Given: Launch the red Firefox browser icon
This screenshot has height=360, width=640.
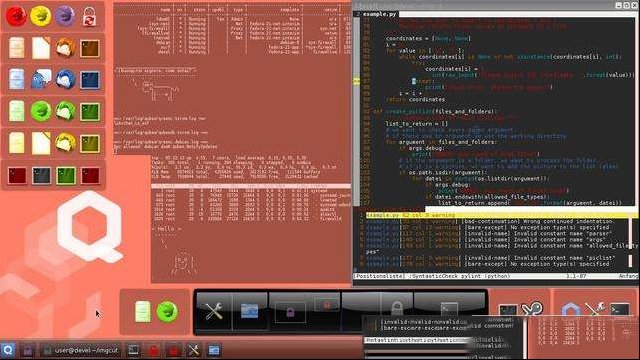Looking at the screenshot, I should [17, 16].
